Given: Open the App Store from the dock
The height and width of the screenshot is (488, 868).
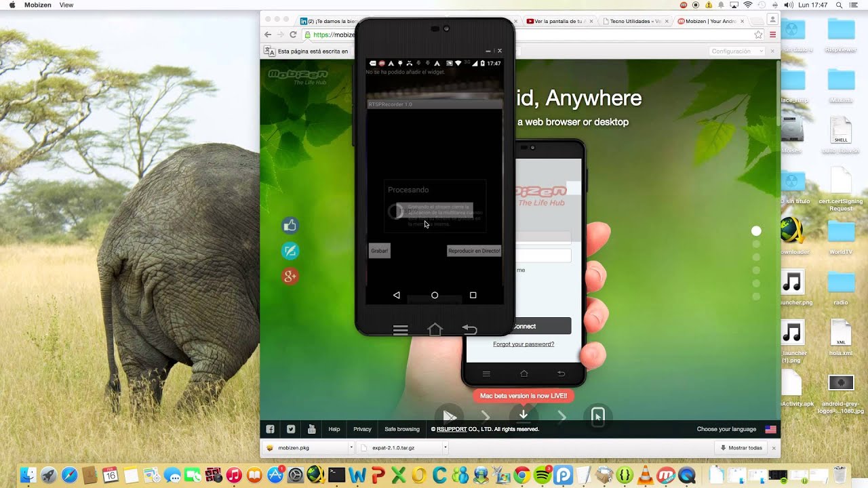Looking at the screenshot, I should (x=275, y=475).
